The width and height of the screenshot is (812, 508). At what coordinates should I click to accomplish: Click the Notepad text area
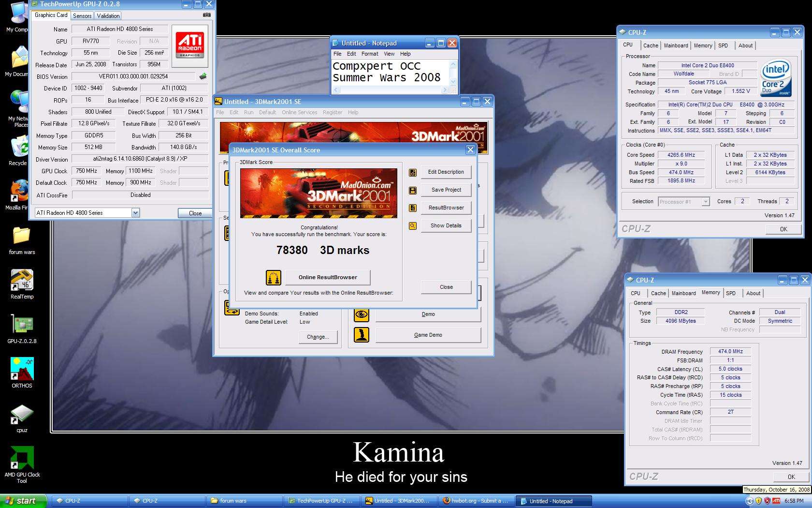[391, 72]
